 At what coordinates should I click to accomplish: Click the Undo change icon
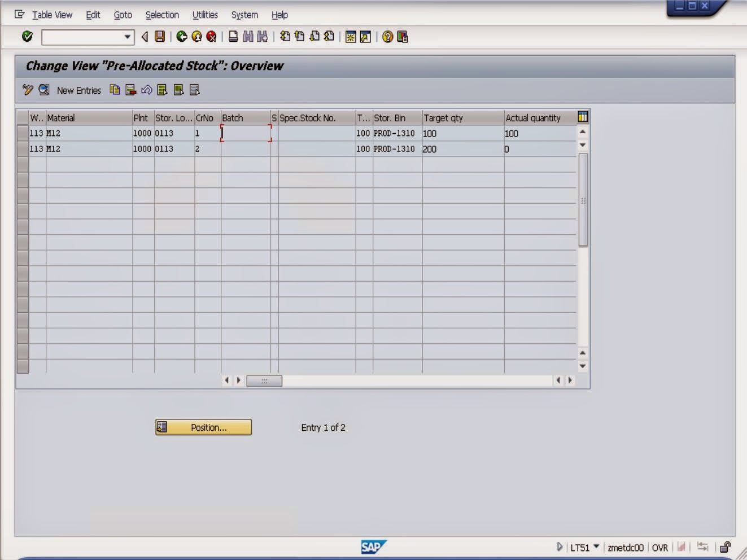point(146,90)
